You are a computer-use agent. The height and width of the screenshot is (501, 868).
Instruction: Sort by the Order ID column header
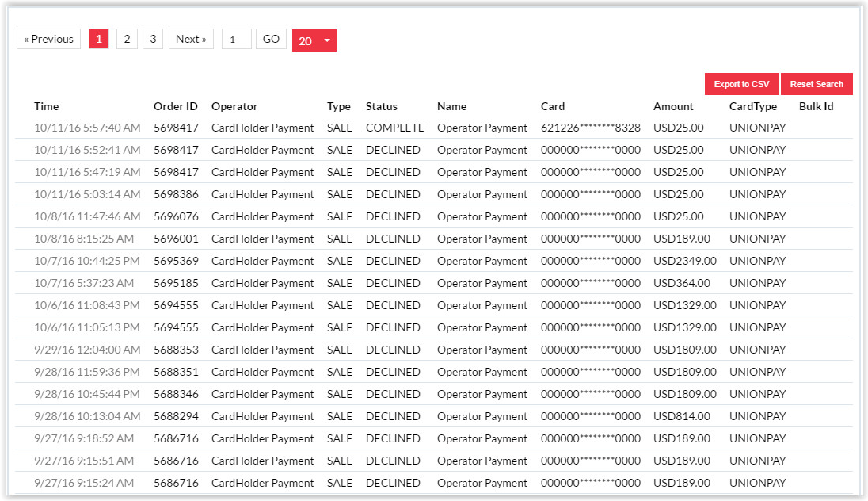tap(176, 106)
